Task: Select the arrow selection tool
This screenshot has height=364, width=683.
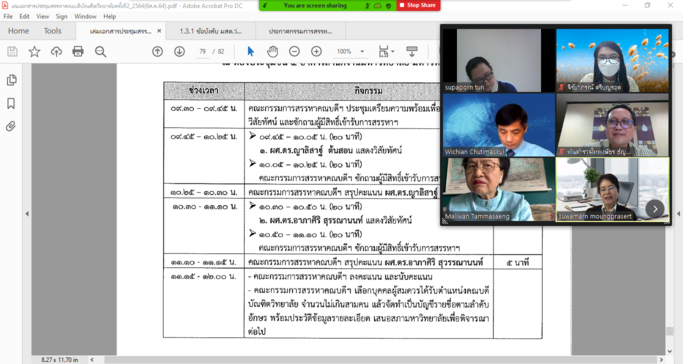Action: coord(250,51)
